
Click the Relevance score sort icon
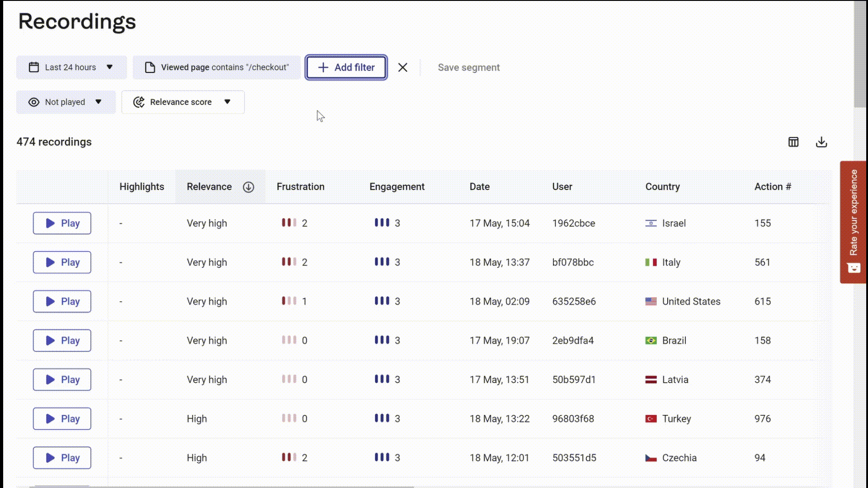coord(248,187)
